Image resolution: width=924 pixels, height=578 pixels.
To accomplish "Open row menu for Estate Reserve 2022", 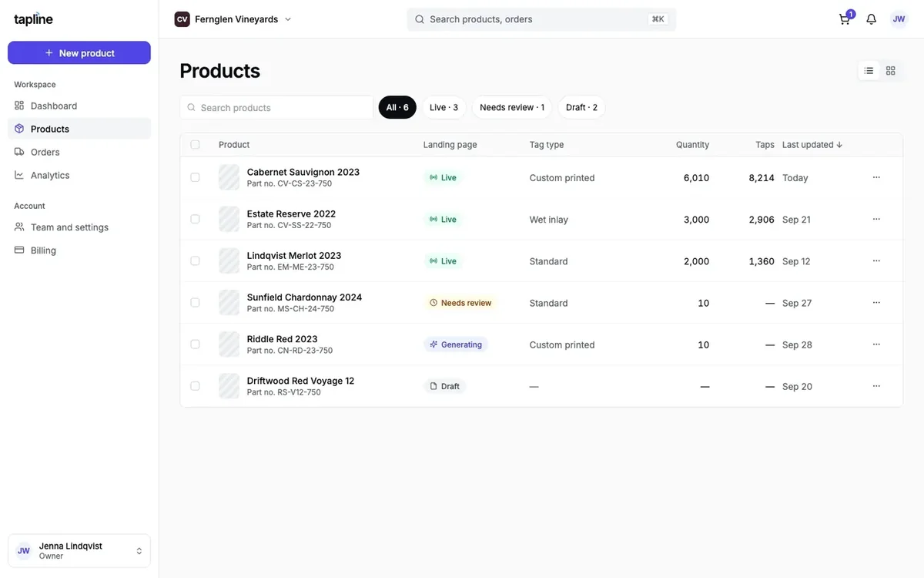I will (x=876, y=219).
